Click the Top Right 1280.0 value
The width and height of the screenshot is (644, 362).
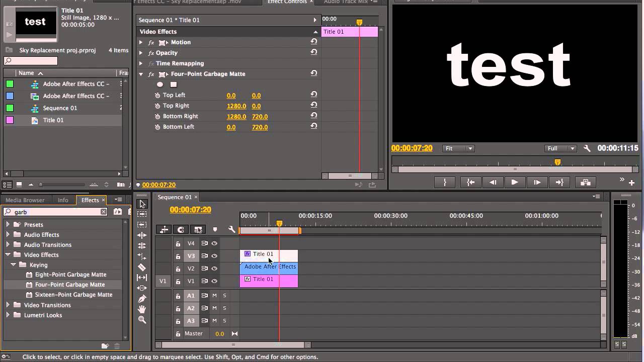(236, 106)
